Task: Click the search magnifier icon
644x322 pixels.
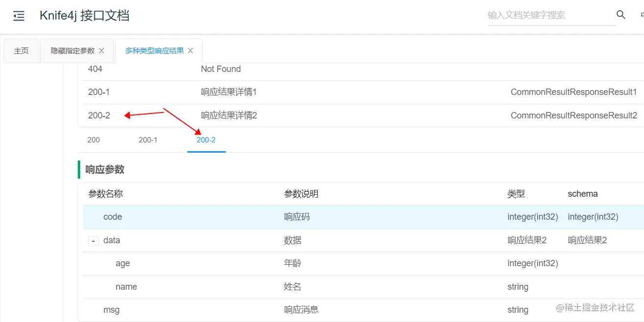Action: [x=621, y=15]
